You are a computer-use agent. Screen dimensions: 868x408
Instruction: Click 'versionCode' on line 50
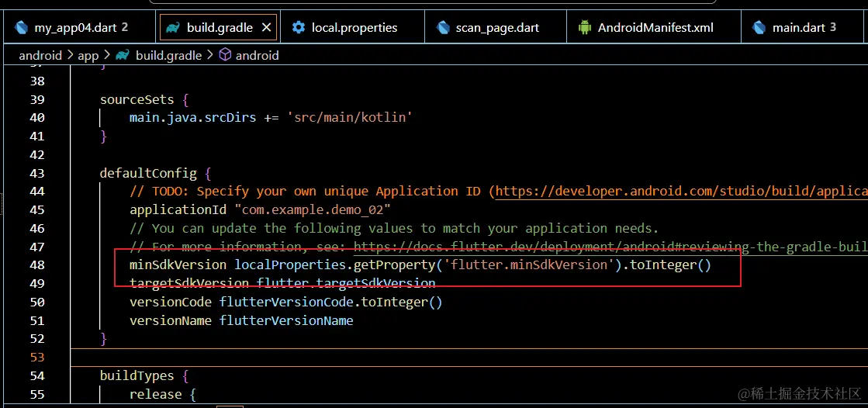point(171,303)
